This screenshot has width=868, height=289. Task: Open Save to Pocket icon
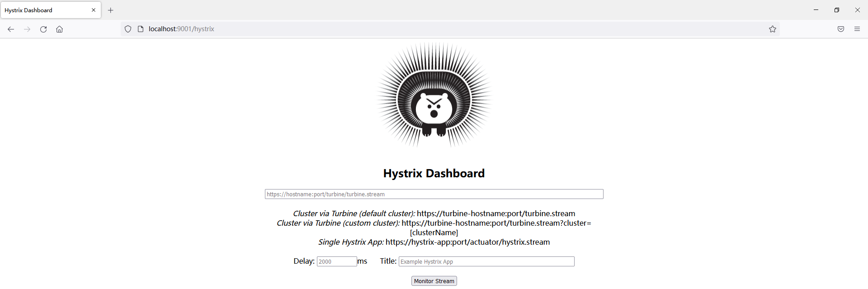click(841, 29)
